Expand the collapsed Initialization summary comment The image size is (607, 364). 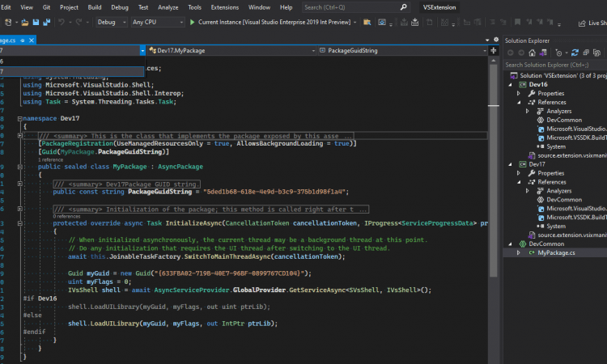click(x=19, y=209)
